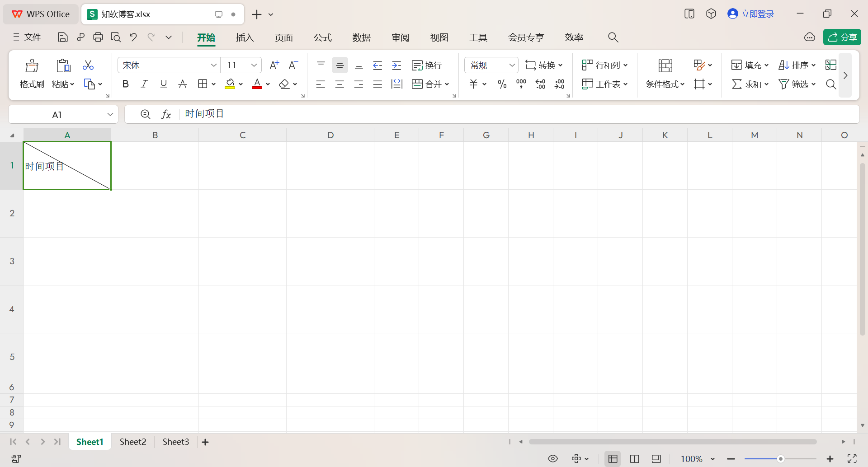Apply the red font color swatch
868x467 pixels.
pyautogui.click(x=257, y=84)
